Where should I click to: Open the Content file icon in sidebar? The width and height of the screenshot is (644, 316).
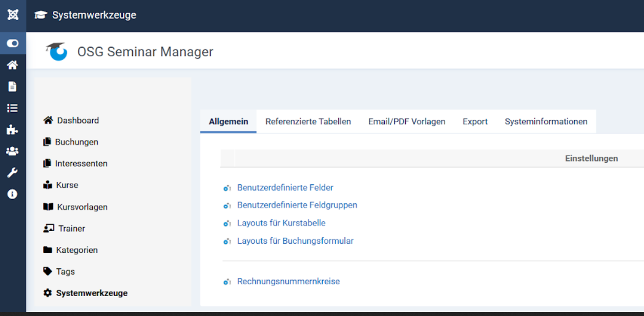tap(13, 87)
